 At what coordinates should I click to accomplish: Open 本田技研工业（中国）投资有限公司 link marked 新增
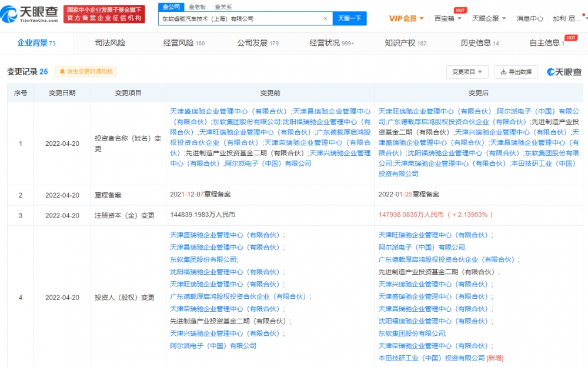tap(432, 358)
